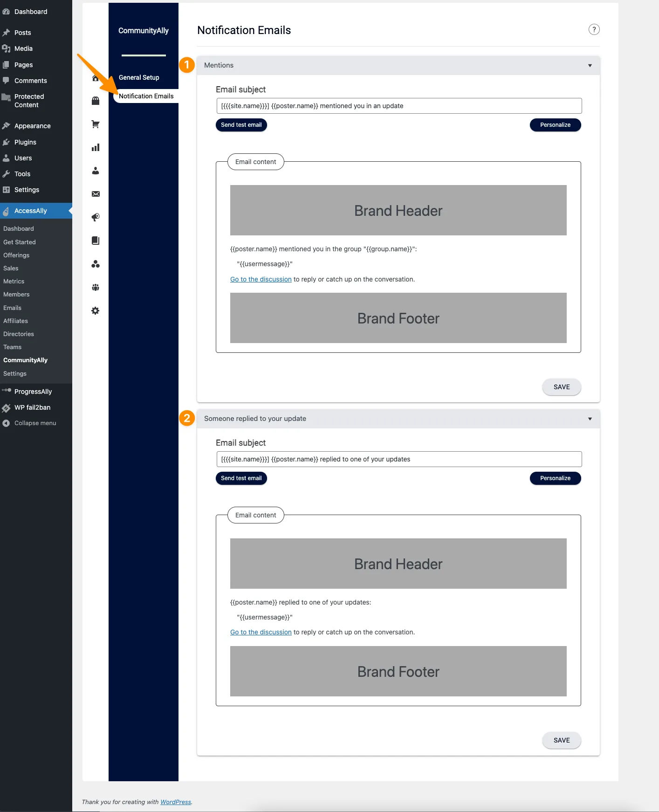Viewport: 659px width, 812px height.
Task: Open Directories submenu item
Action: (x=19, y=334)
